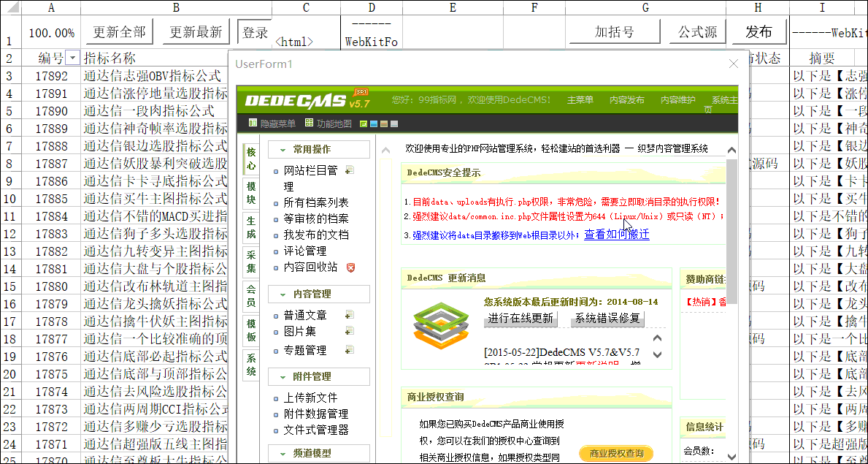Click the 查看如何搬迁 link
This screenshot has width=868, height=464.
616,235
